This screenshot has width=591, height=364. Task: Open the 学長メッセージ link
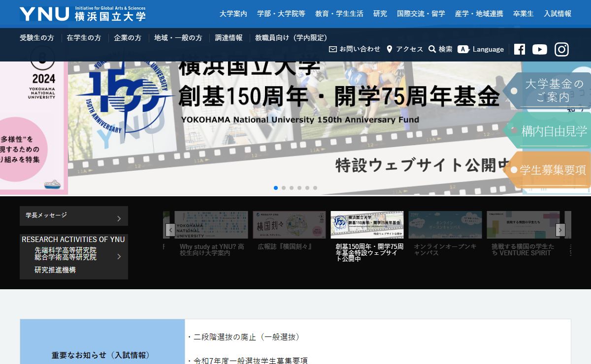[74, 216]
